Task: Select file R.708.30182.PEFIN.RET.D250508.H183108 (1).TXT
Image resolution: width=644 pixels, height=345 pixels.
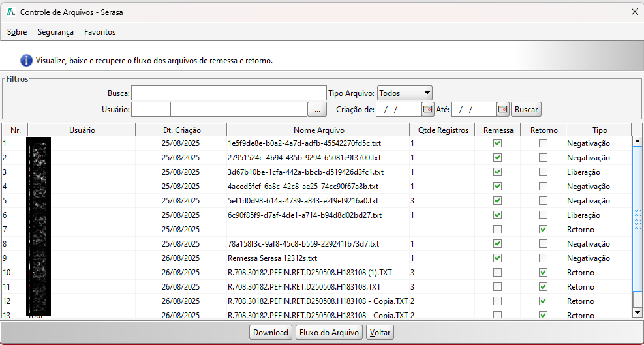Action: point(311,273)
